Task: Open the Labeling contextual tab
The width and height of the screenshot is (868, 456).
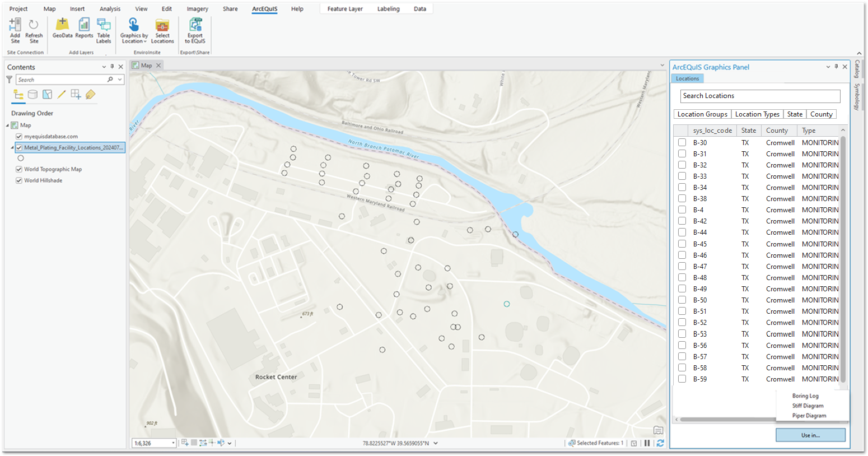Action: tap(388, 9)
